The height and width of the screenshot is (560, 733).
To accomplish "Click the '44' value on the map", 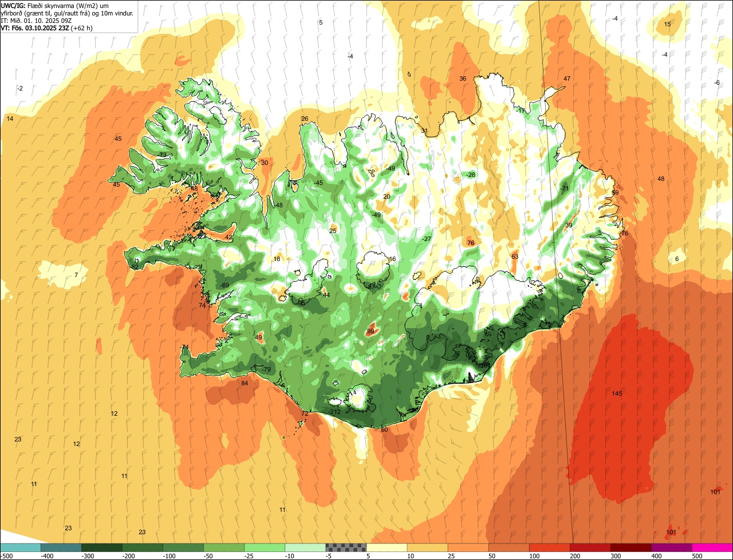I will coord(326,295).
